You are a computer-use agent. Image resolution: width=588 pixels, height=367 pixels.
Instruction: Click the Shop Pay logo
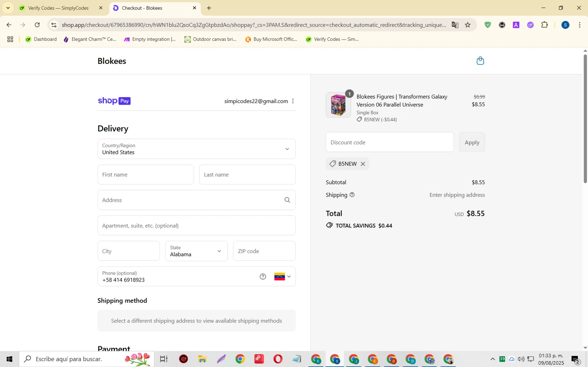tap(114, 101)
